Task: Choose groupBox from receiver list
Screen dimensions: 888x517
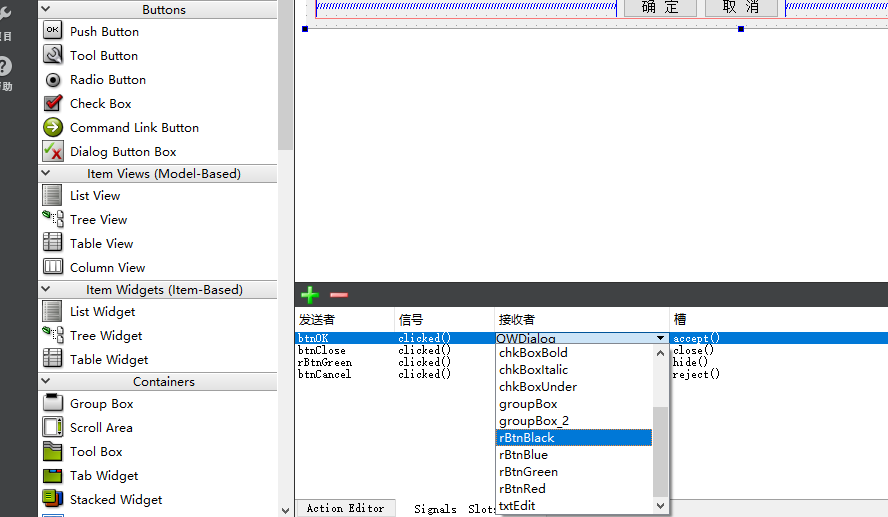Action: [x=574, y=404]
